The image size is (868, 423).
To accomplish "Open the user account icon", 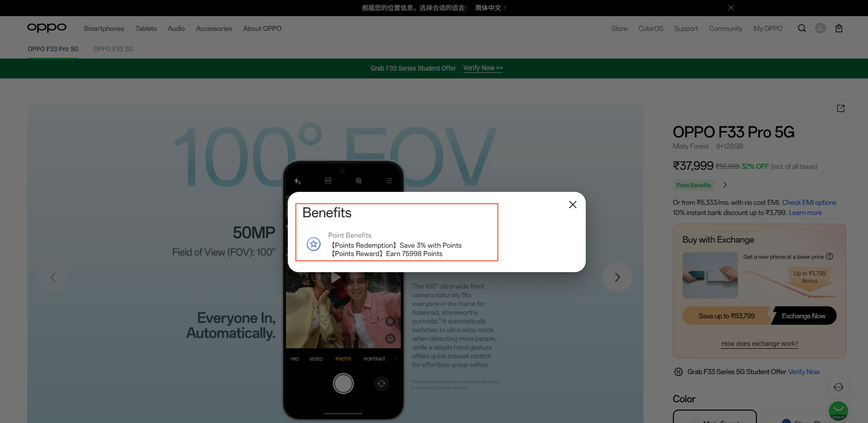I will click(x=820, y=28).
